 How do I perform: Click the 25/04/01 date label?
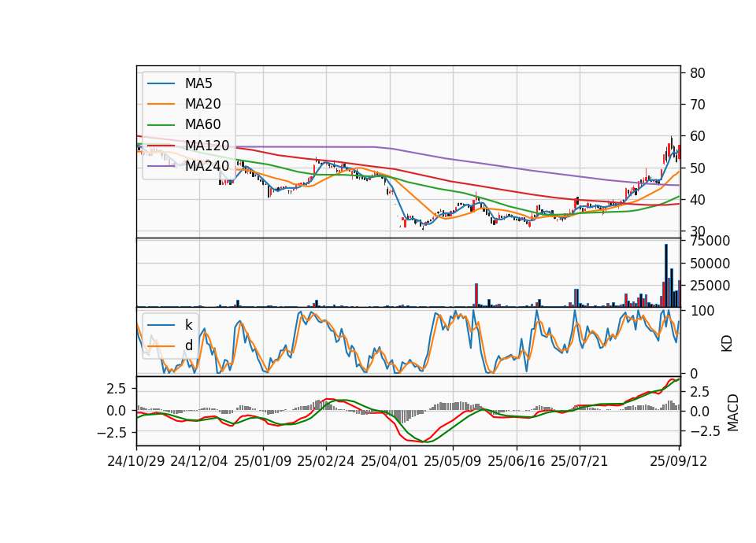click(x=390, y=461)
